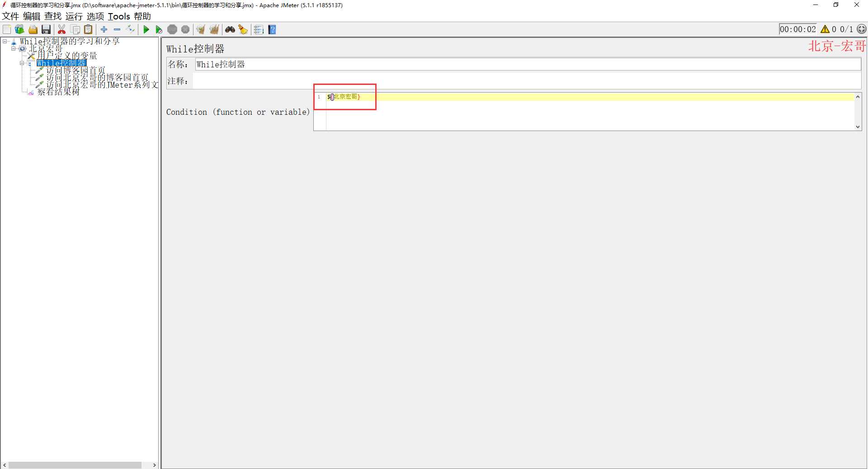Restore down the JMeter window
This screenshot has height=469, width=868.
point(836,5)
